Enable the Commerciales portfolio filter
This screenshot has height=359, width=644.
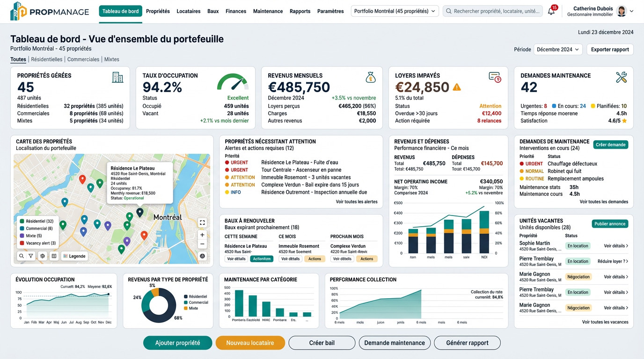[83, 59]
